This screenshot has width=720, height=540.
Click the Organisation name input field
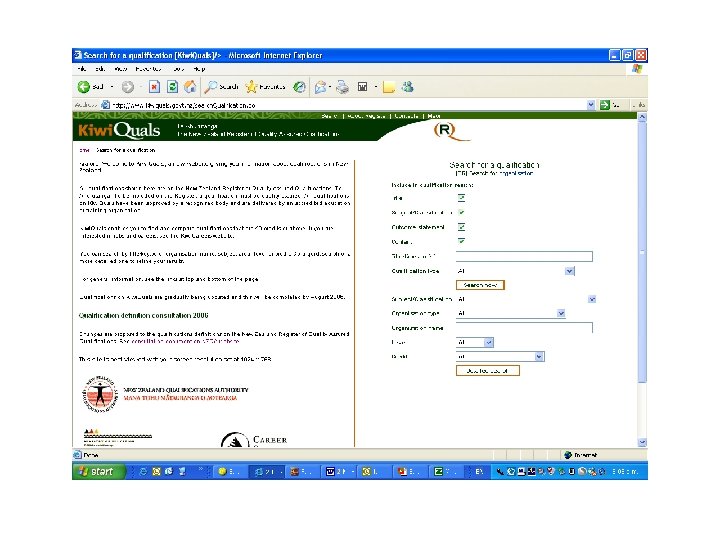pos(524,327)
